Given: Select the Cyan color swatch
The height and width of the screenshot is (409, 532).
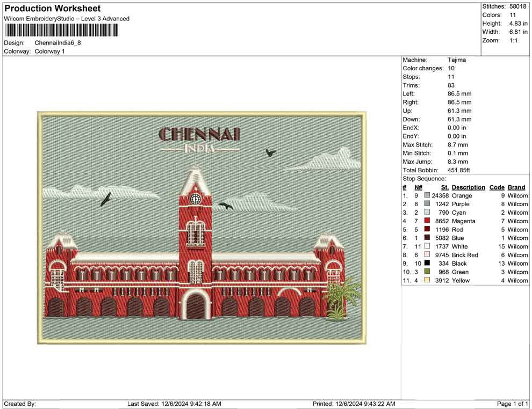Looking at the screenshot, I should pyautogui.click(x=427, y=213).
